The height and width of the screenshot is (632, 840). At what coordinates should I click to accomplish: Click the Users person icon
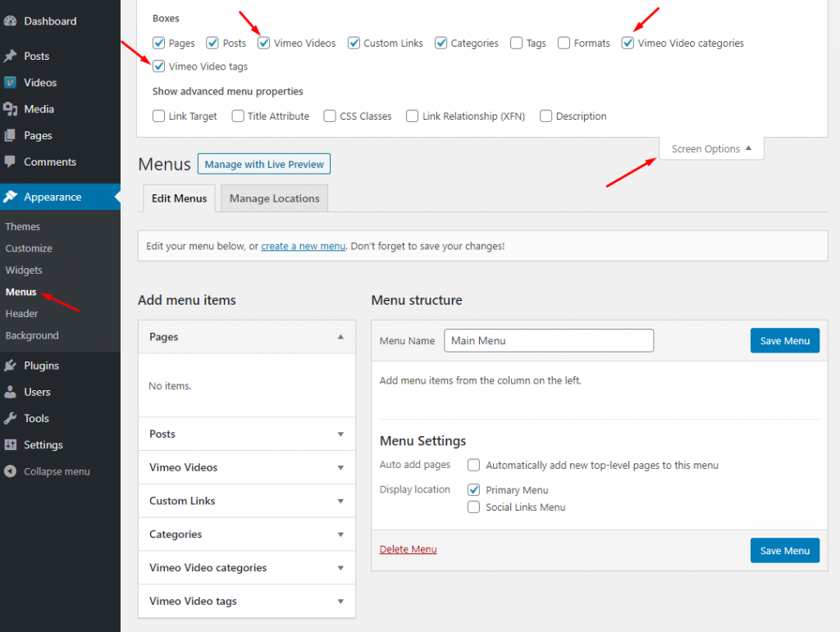tap(10, 392)
